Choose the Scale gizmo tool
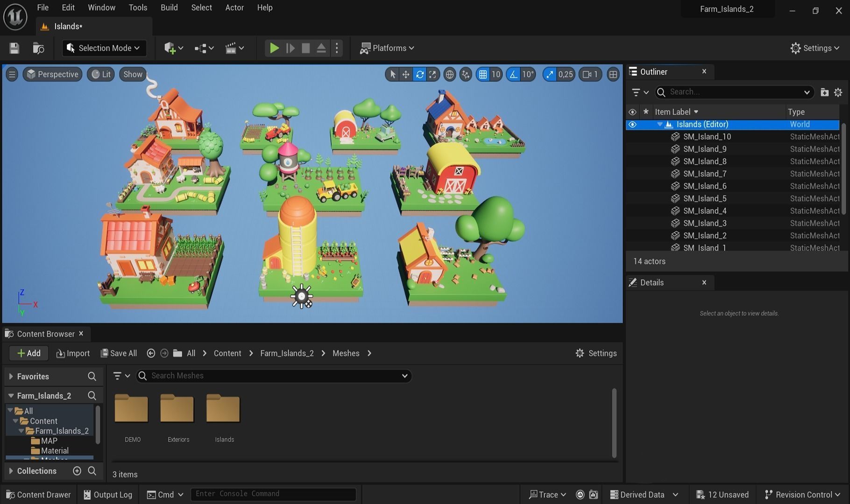Screen dimensions: 850x504 point(432,74)
